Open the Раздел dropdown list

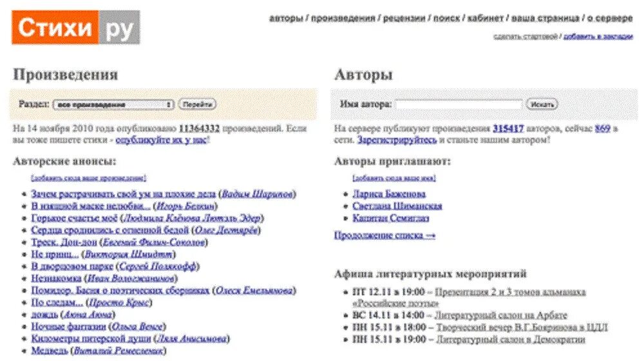(113, 104)
